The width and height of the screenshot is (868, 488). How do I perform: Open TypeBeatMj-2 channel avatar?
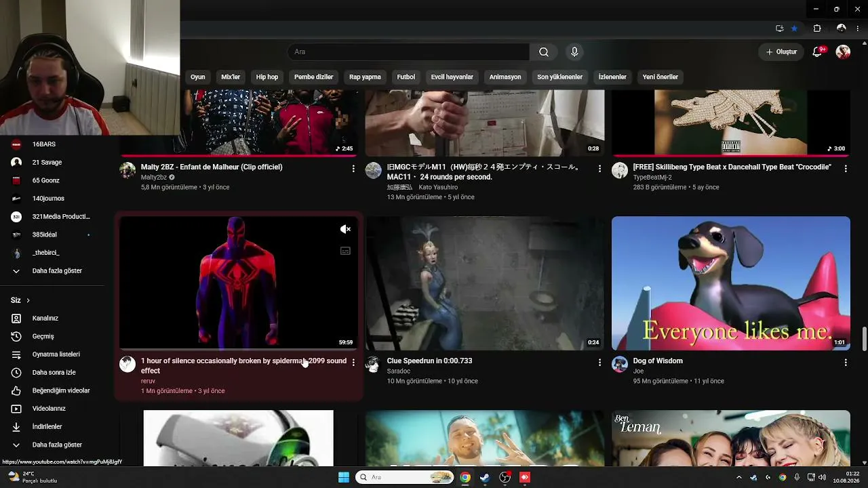pyautogui.click(x=620, y=170)
